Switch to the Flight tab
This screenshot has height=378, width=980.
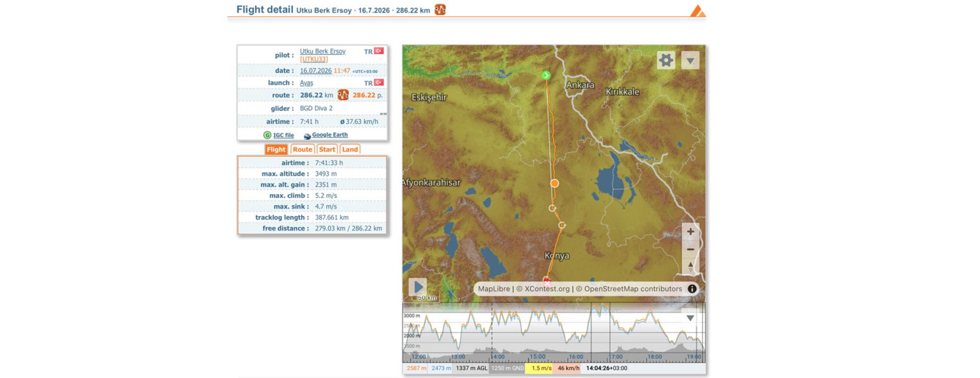(x=276, y=149)
